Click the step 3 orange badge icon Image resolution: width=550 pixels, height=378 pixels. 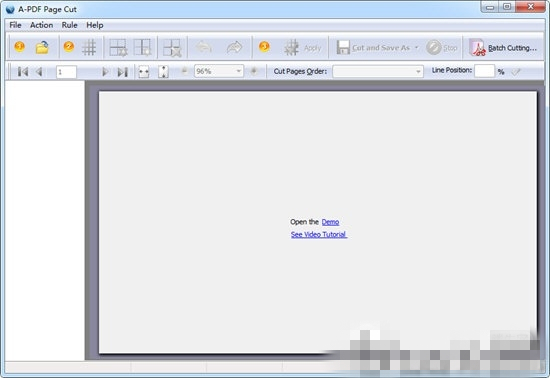point(264,47)
